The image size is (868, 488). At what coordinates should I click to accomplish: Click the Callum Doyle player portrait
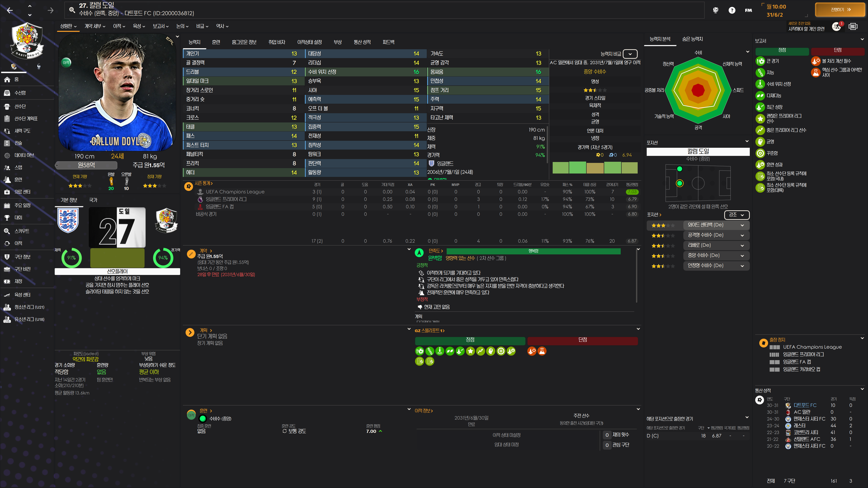tap(117, 93)
